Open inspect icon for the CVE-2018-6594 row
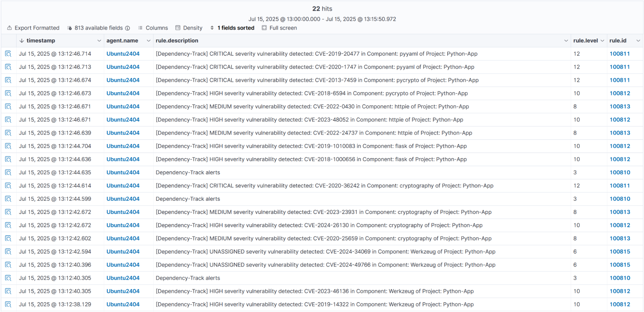The image size is (644, 312). click(8, 93)
